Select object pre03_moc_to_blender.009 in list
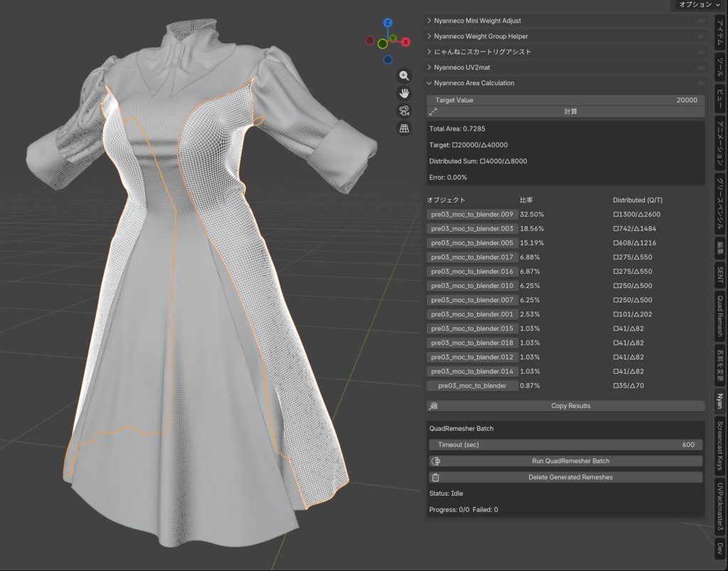This screenshot has height=571, width=728. click(x=472, y=215)
